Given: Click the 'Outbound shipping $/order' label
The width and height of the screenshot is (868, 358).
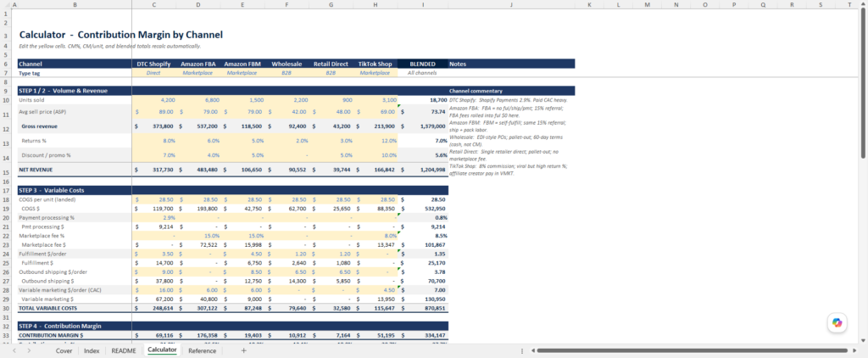Looking at the screenshot, I should click(53, 271).
